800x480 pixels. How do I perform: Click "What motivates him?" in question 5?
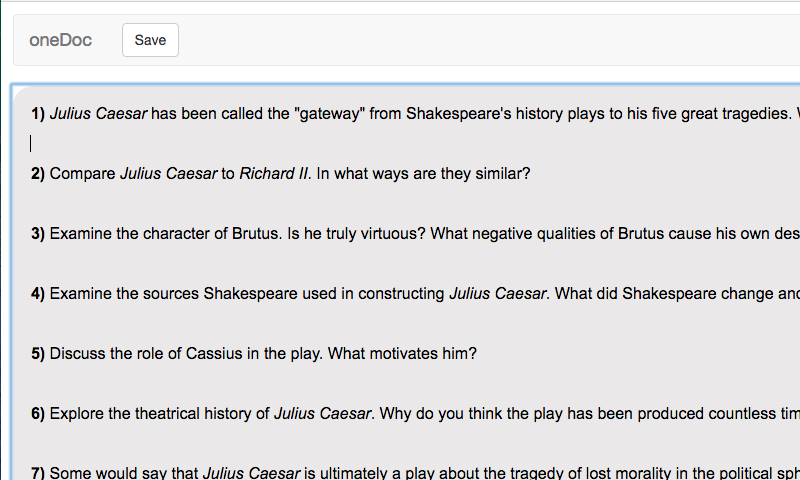(402, 354)
